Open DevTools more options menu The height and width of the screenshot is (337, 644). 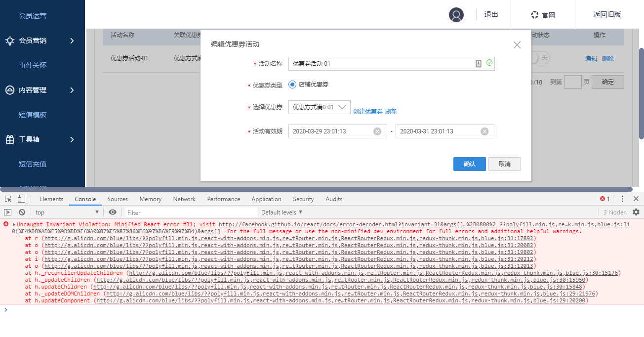pos(622,199)
